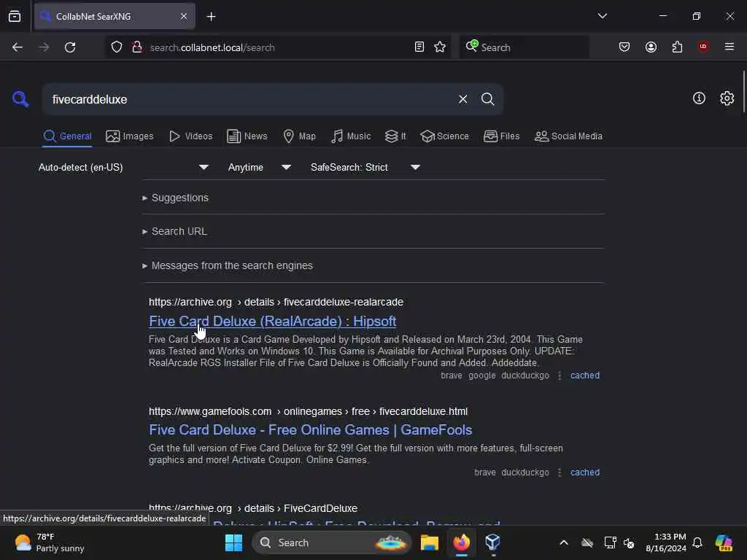This screenshot has height=560, width=747.
Task: Click the tray network display icon
Action: [x=610, y=542]
